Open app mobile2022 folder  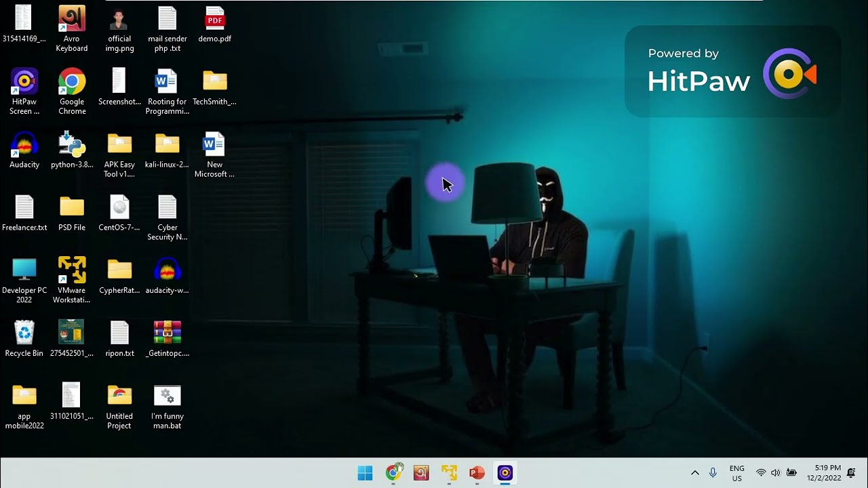point(24,406)
